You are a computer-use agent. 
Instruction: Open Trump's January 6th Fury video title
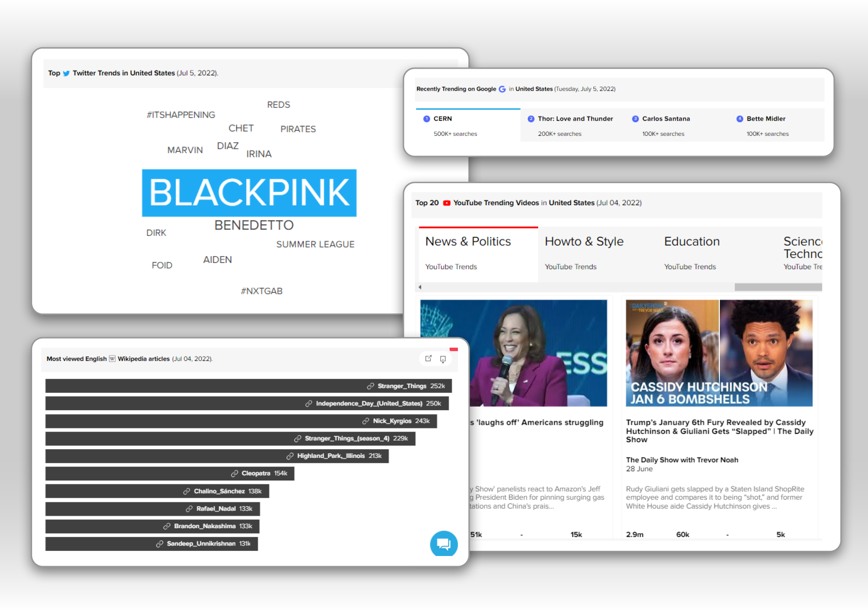pyautogui.click(x=719, y=431)
